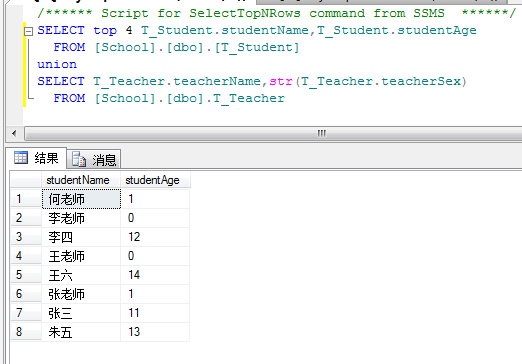Select the cell 张三 in row 7

(x=81, y=313)
